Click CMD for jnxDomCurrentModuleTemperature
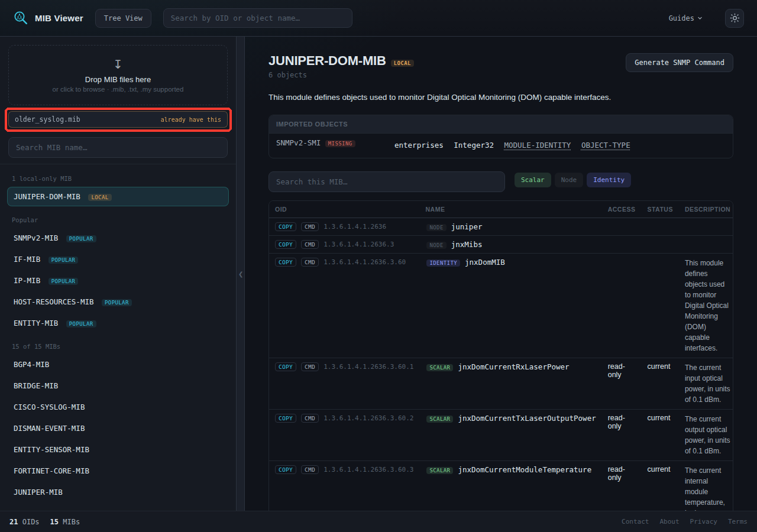The height and width of the screenshot is (532, 757). tap(310, 469)
